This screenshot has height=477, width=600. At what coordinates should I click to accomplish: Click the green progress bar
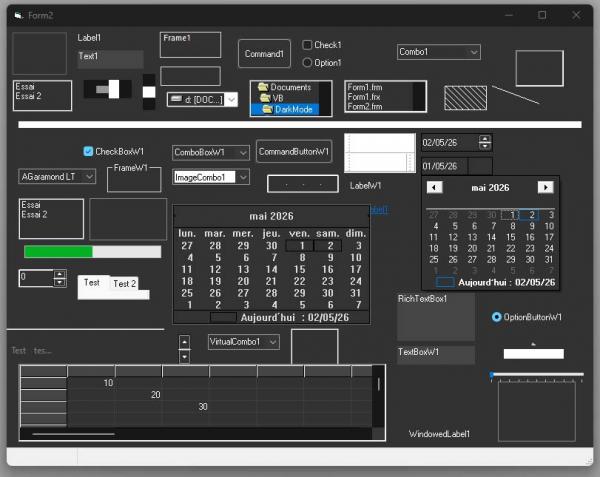coord(58,252)
